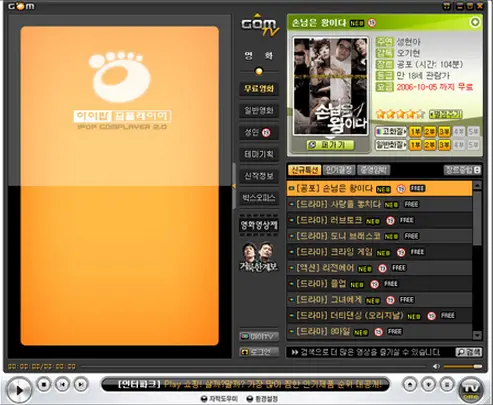Image resolution: width=493 pixels, height=405 pixels.
Task: Open the 환경설정 settings option
Action: 262,399
